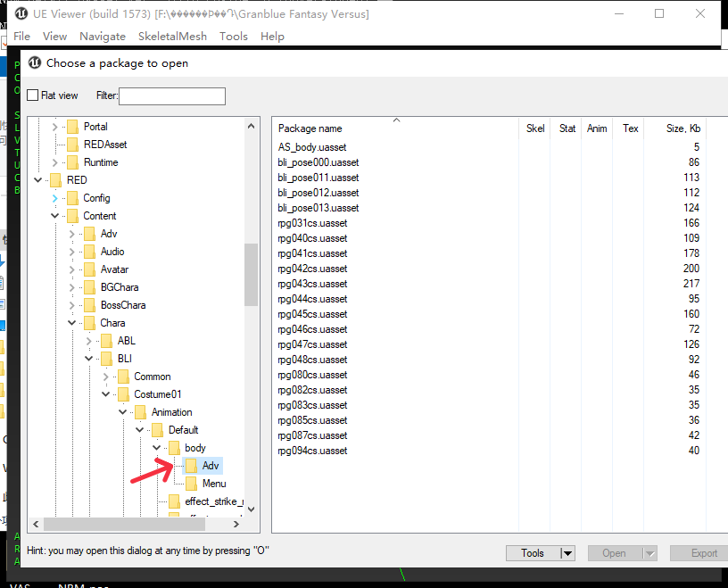Select AS_body.uasset package
The width and height of the screenshot is (728, 588).
tap(312, 147)
